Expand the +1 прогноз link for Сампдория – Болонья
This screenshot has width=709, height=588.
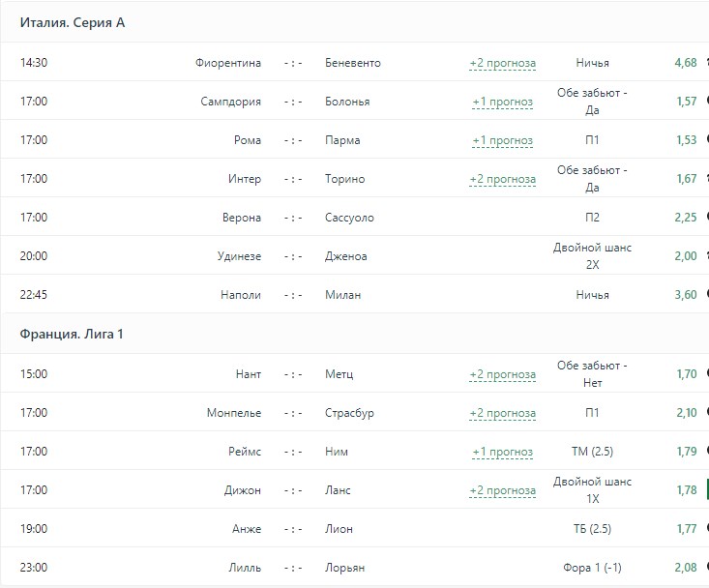click(502, 102)
